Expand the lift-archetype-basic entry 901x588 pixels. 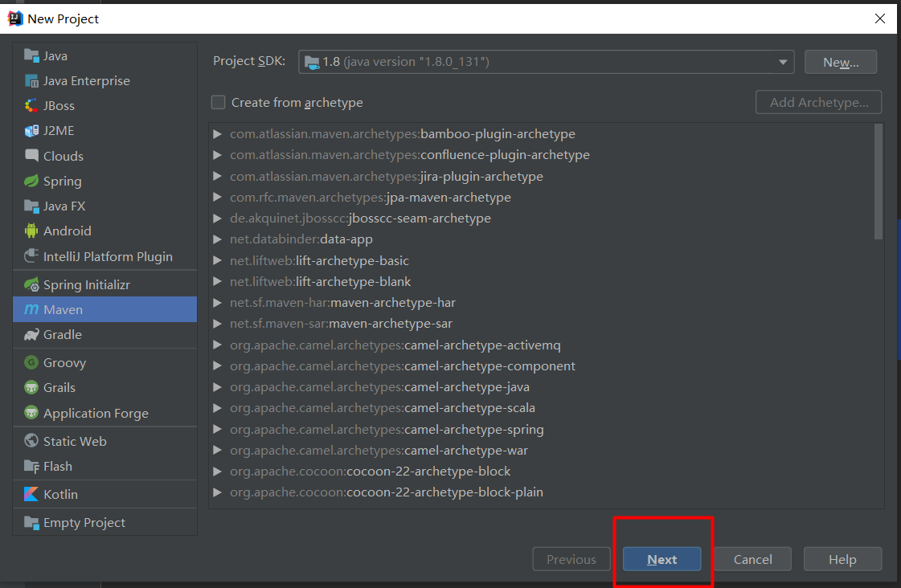pos(217,261)
